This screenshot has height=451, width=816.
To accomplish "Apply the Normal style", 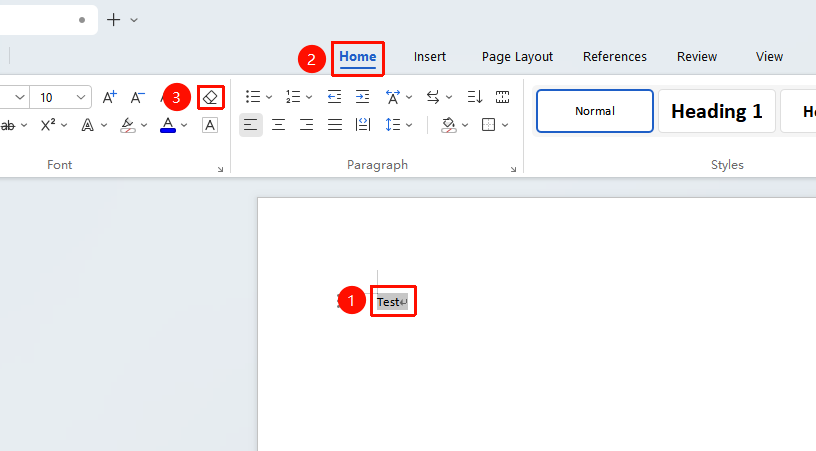I will pyautogui.click(x=595, y=111).
